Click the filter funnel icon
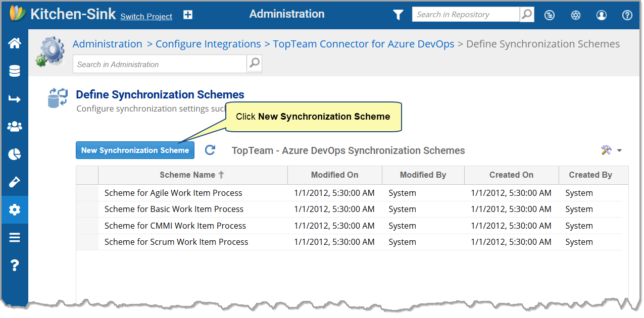Viewport: 644px width, 318px height. [398, 15]
